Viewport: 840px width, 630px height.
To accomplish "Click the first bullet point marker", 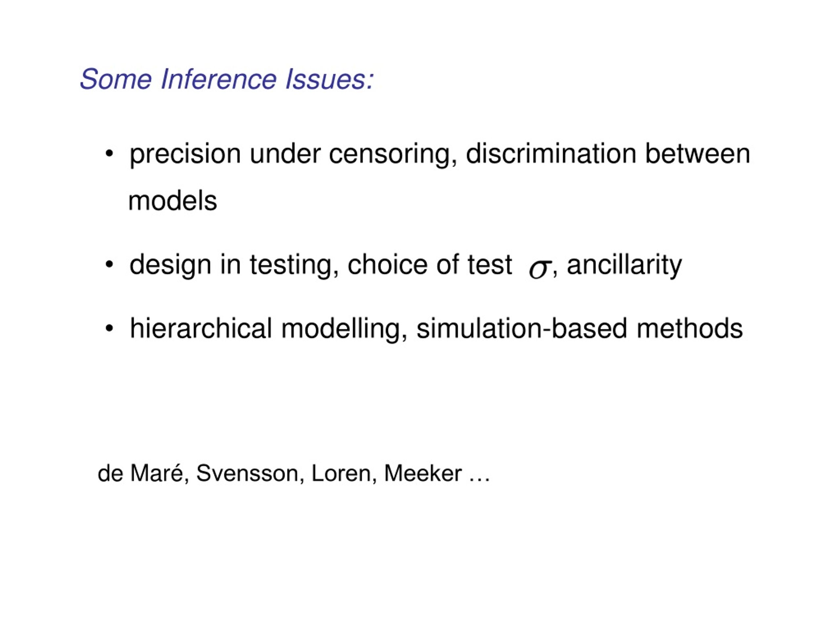I will [x=109, y=154].
